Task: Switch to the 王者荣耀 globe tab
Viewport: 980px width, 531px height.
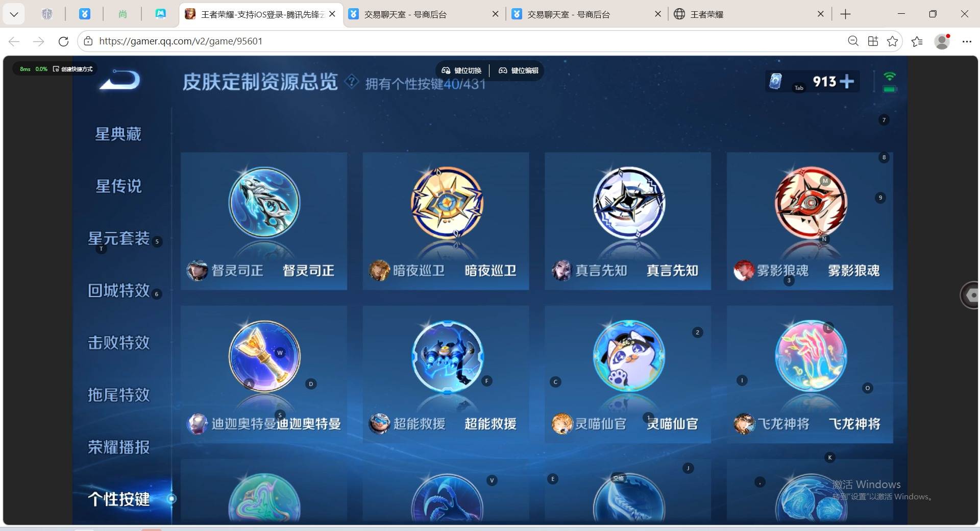Action: (x=749, y=14)
